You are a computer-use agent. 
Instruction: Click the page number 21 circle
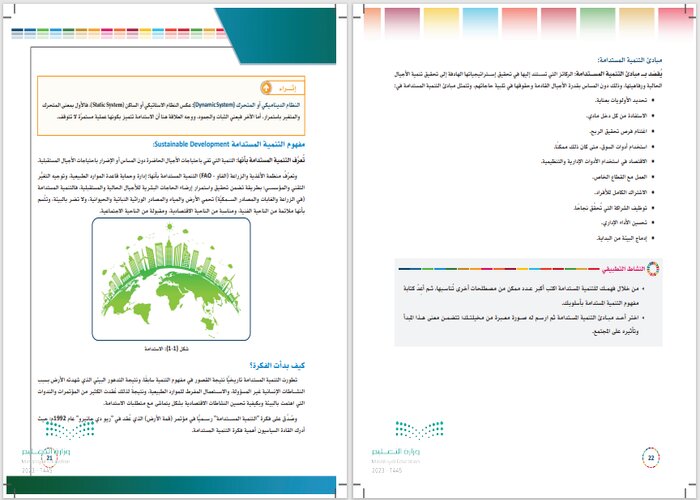(50, 458)
